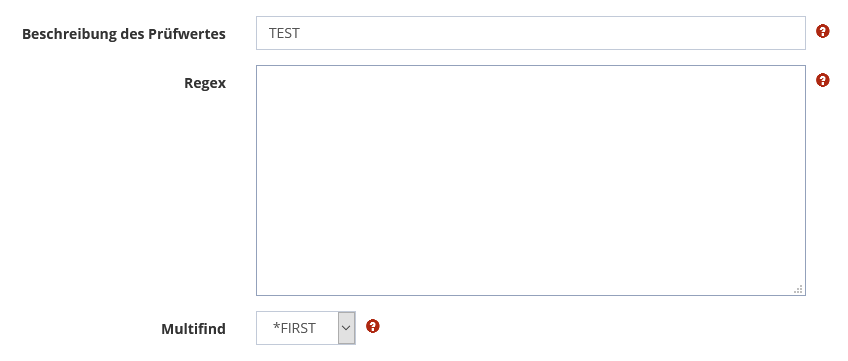Viewport: 848px width, 361px height.
Task: Open help for Beschreibung des Prüfwertes
Action: tap(822, 31)
